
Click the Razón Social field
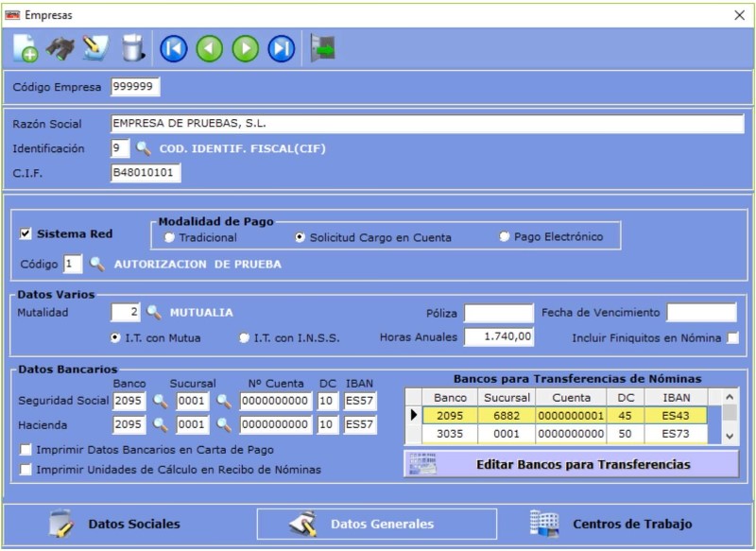(x=427, y=124)
